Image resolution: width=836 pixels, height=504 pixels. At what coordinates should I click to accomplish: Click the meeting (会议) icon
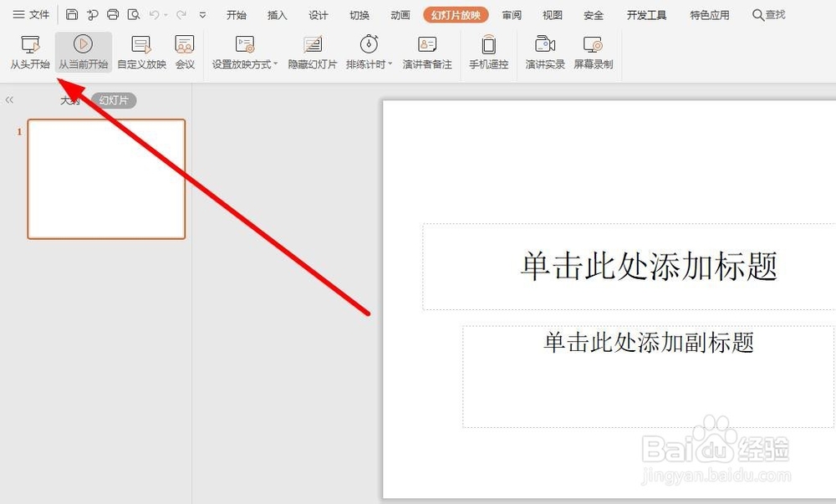(185, 50)
